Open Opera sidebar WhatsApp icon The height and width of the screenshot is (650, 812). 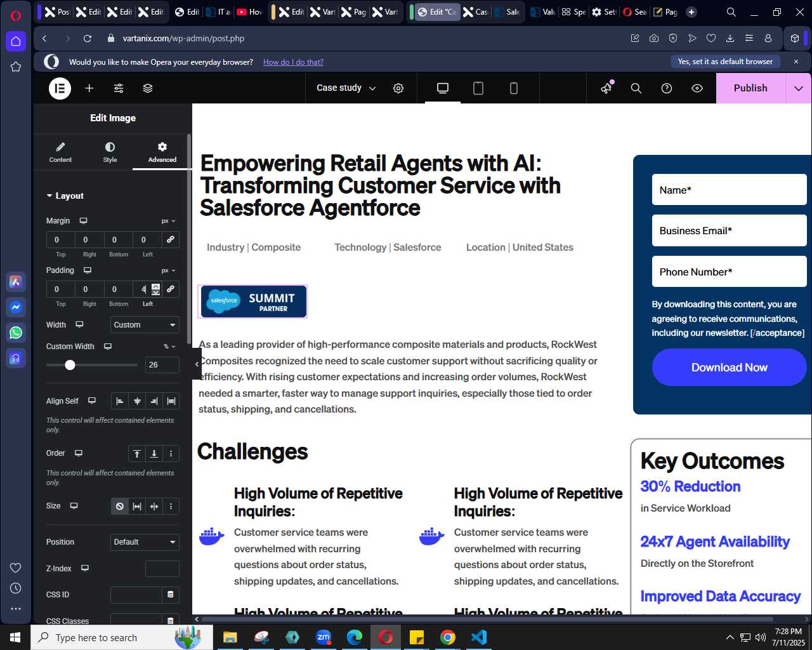(16, 333)
